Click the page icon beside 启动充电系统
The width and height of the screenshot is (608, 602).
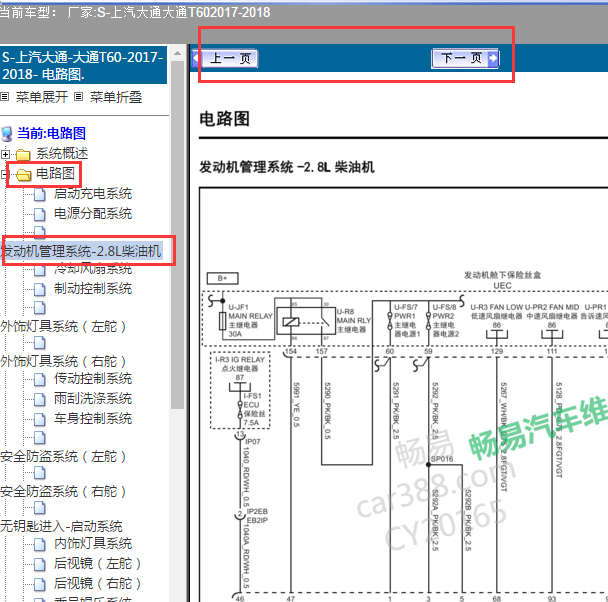pos(40,194)
